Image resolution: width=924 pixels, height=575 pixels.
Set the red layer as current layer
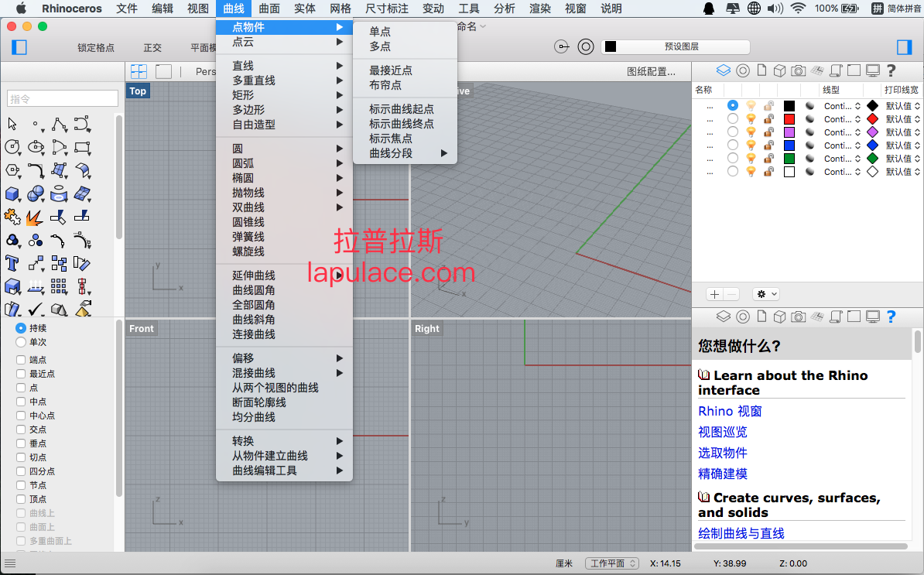tap(733, 119)
